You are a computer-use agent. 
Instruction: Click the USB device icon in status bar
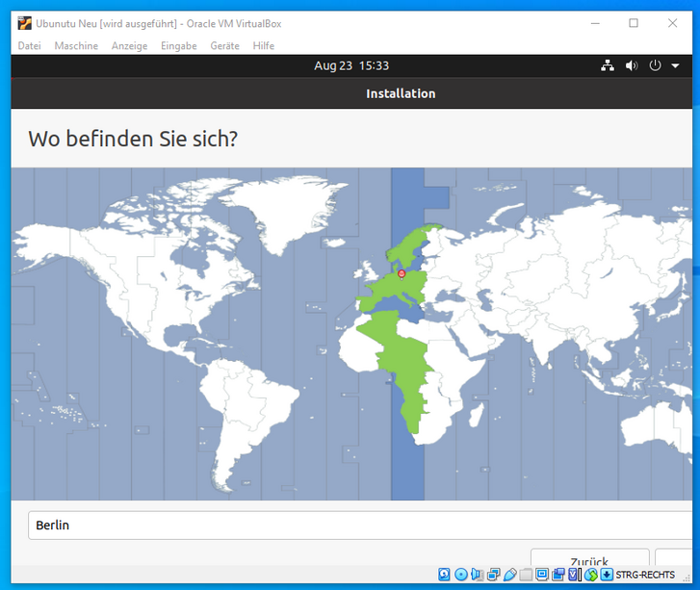tap(509, 575)
